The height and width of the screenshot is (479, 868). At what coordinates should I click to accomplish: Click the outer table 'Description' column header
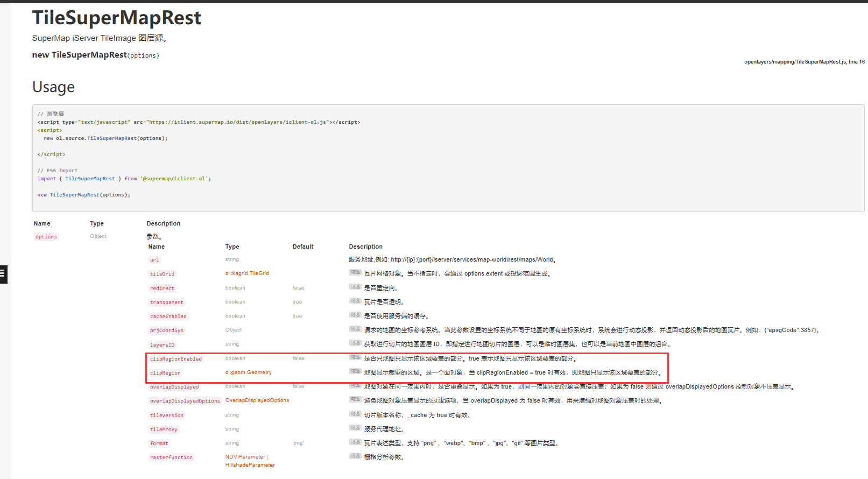[164, 223]
